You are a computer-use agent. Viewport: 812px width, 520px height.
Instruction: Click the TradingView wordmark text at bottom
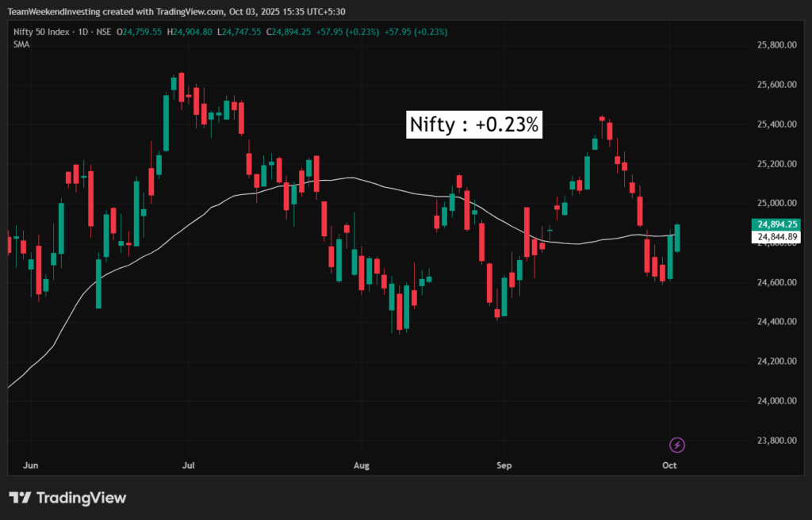point(82,498)
